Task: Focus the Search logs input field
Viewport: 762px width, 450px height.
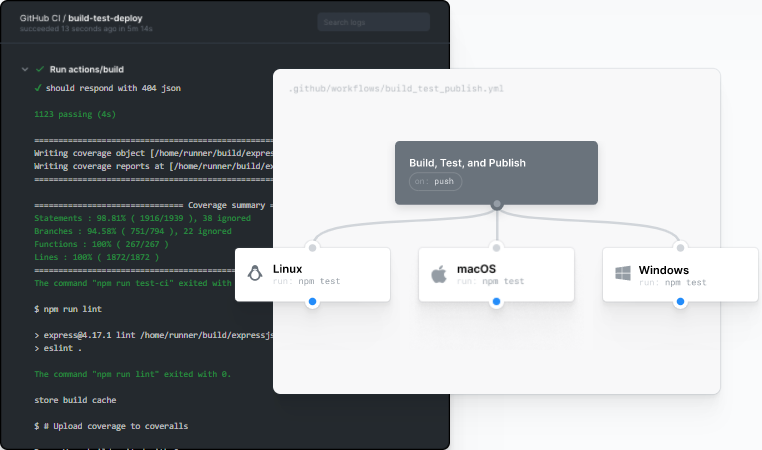Action: pyautogui.click(x=373, y=22)
